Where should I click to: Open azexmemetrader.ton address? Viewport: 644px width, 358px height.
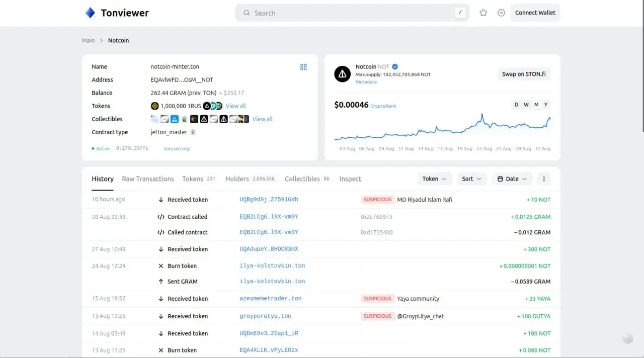pyautogui.click(x=271, y=299)
